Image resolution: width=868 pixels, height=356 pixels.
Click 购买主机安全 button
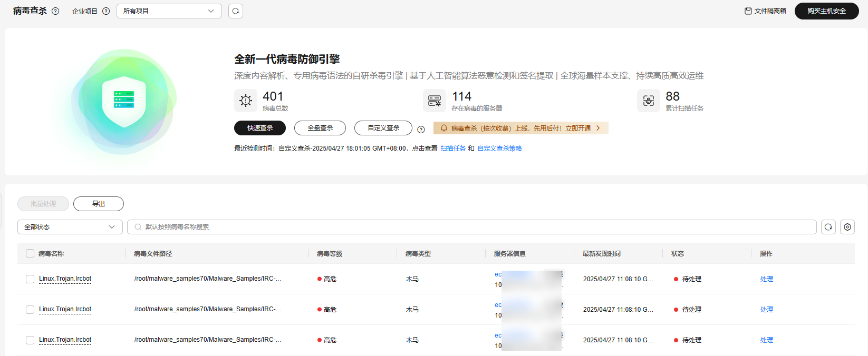827,11
